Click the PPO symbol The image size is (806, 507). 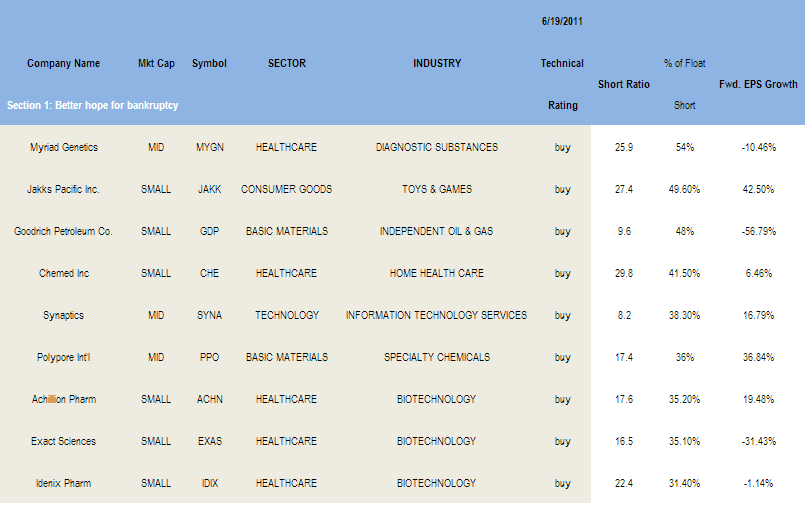[x=209, y=357]
